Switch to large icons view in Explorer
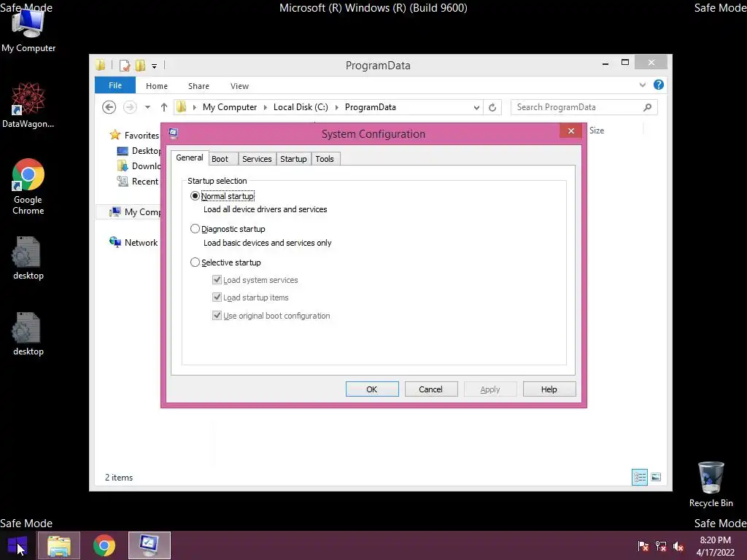Image resolution: width=747 pixels, height=560 pixels. 656,477
